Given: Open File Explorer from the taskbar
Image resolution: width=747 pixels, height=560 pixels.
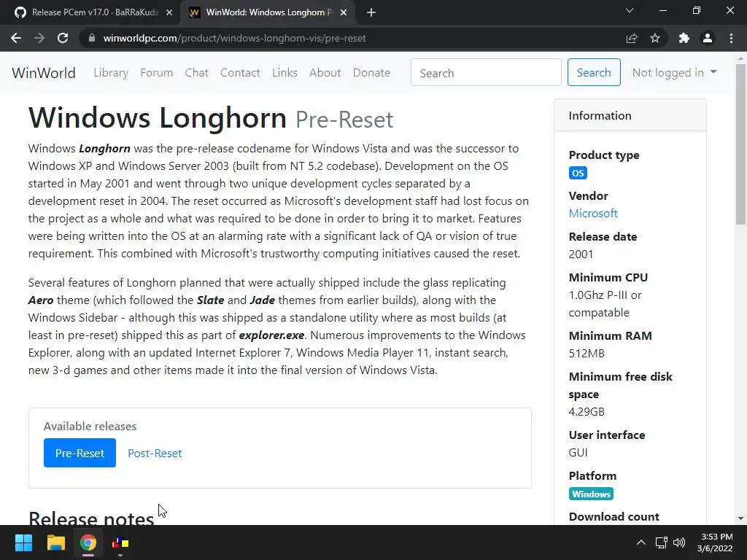Looking at the screenshot, I should click(55, 542).
